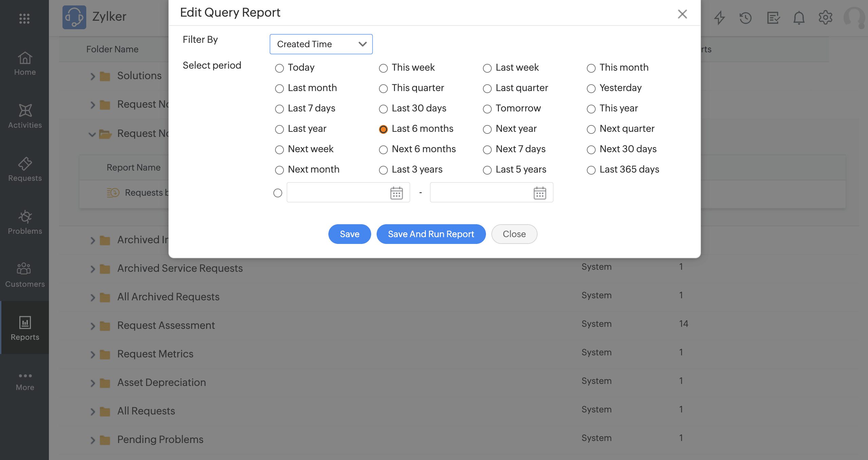Select the custom date range radio button
Viewport: 868px width, 460px height.
[278, 193]
